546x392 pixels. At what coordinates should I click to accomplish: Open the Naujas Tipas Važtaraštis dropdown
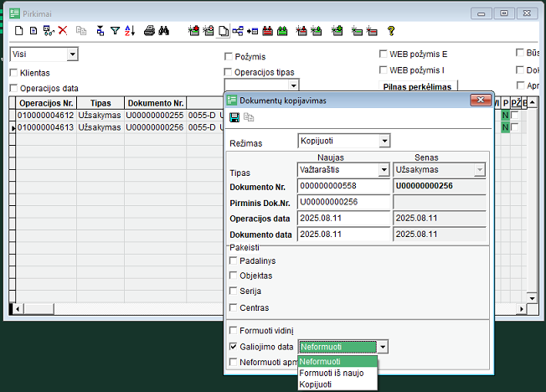pyautogui.click(x=384, y=170)
